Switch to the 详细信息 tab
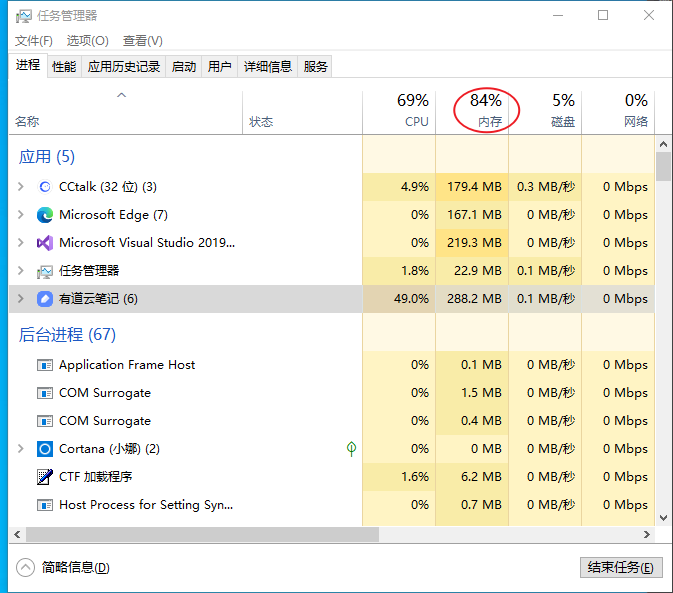The image size is (673, 593). tap(267, 67)
